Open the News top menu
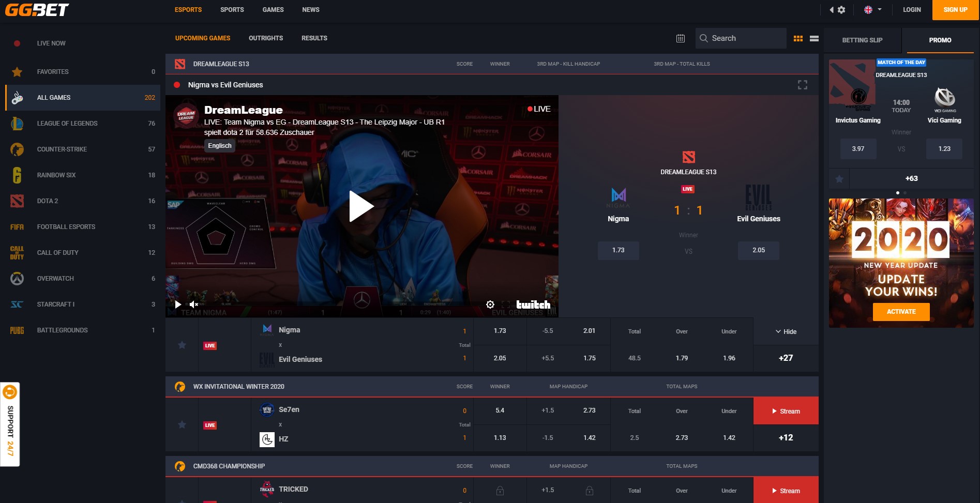Image resolution: width=980 pixels, height=503 pixels. coord(311,10)
